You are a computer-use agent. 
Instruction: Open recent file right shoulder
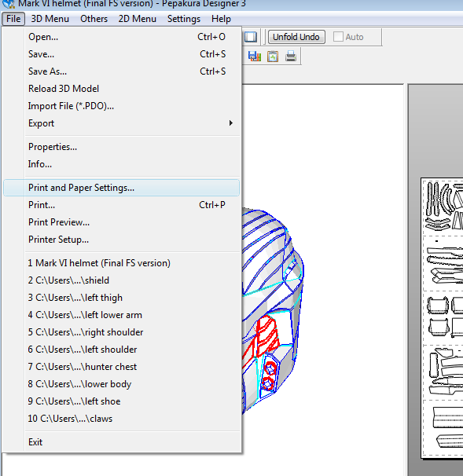122,332
